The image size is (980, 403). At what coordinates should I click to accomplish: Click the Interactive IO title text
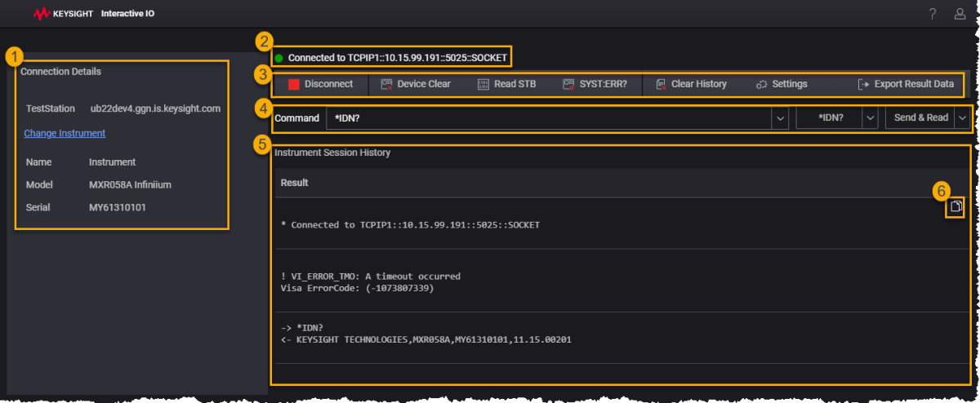128,14
